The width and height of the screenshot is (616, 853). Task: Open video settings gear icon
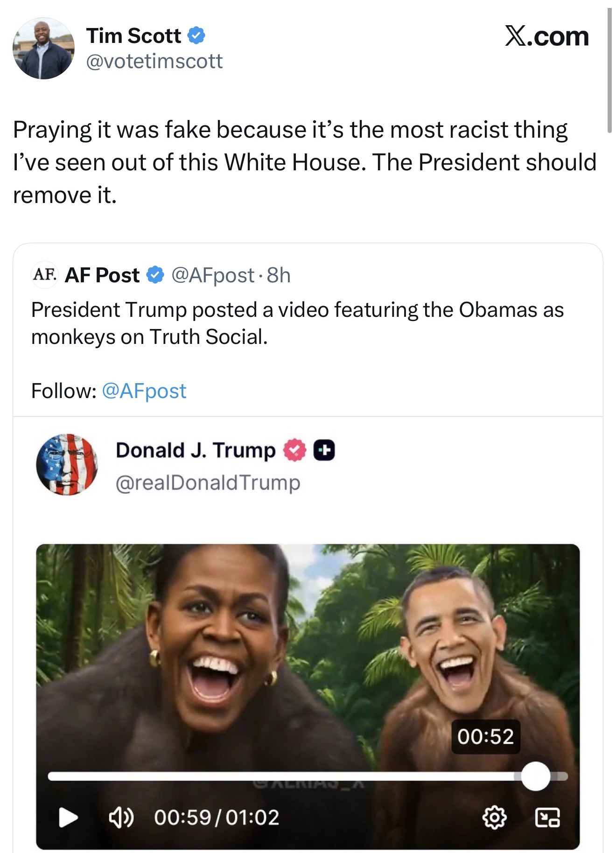tap(494, 817)
